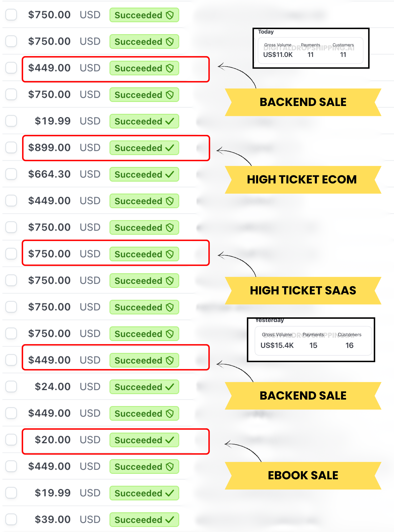Click Today's Gross Volume US$11.0K figure
394x532 pixels.
[278, 55]
